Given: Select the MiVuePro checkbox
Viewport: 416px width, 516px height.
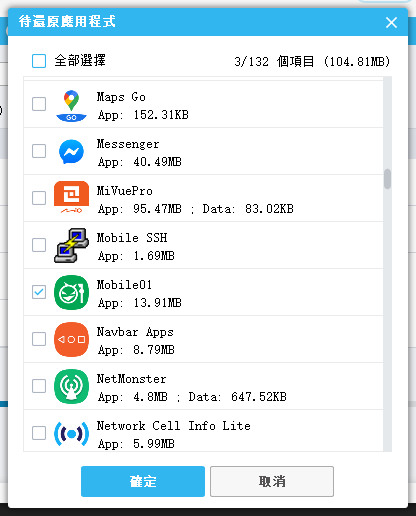Looking at the screenshot, I should (39, 198).
